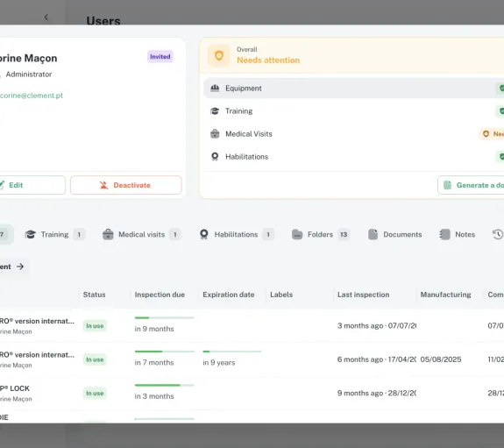Sort by the Manufacturing column header
The image size is (504, 448).
pos(445,295)
